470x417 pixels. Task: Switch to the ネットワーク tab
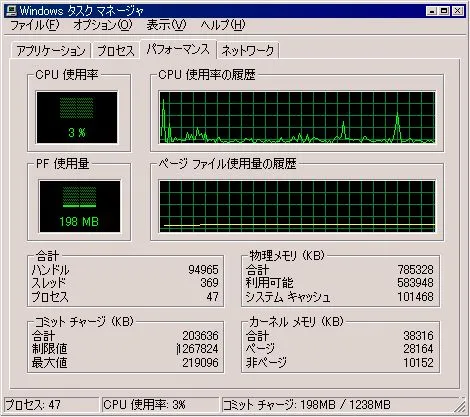pos(248,51)
